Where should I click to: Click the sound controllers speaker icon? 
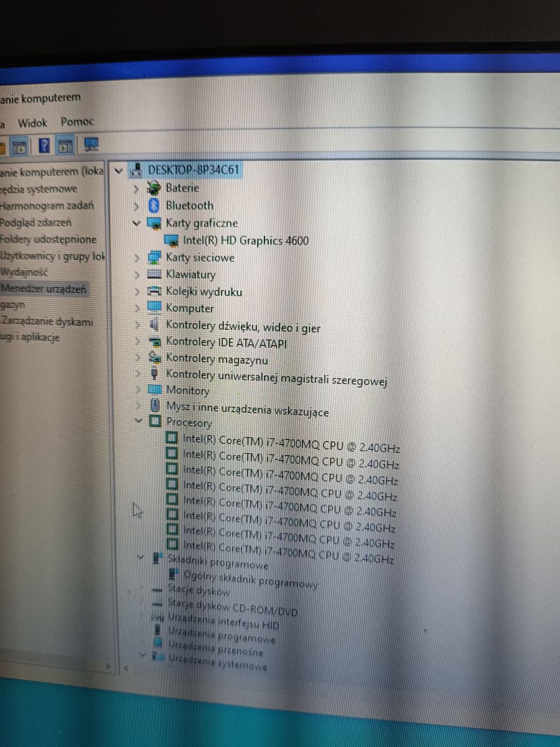(154, 324)
